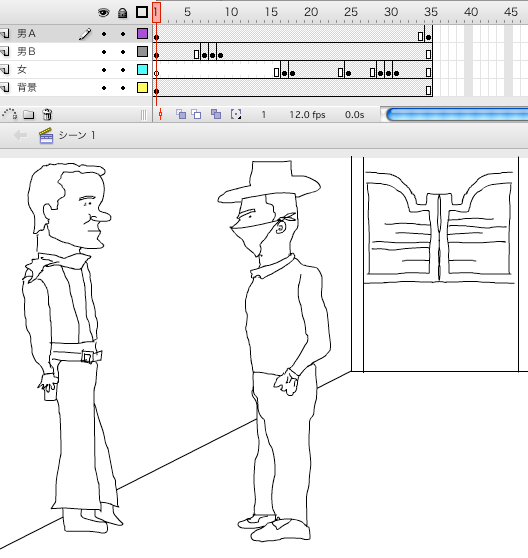The image size is (528, 558).
Task: Click the purple outline swatch of 男A
Action: [x=142, y=34]
